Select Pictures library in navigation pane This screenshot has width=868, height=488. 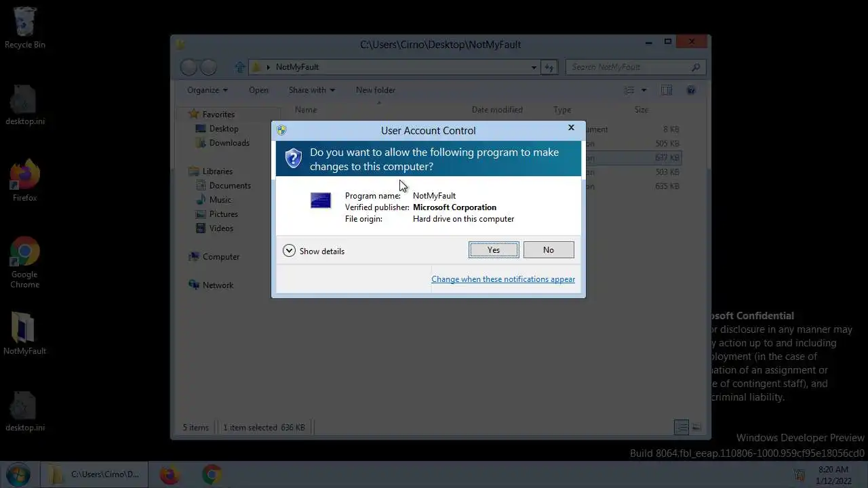coord(216,214)
